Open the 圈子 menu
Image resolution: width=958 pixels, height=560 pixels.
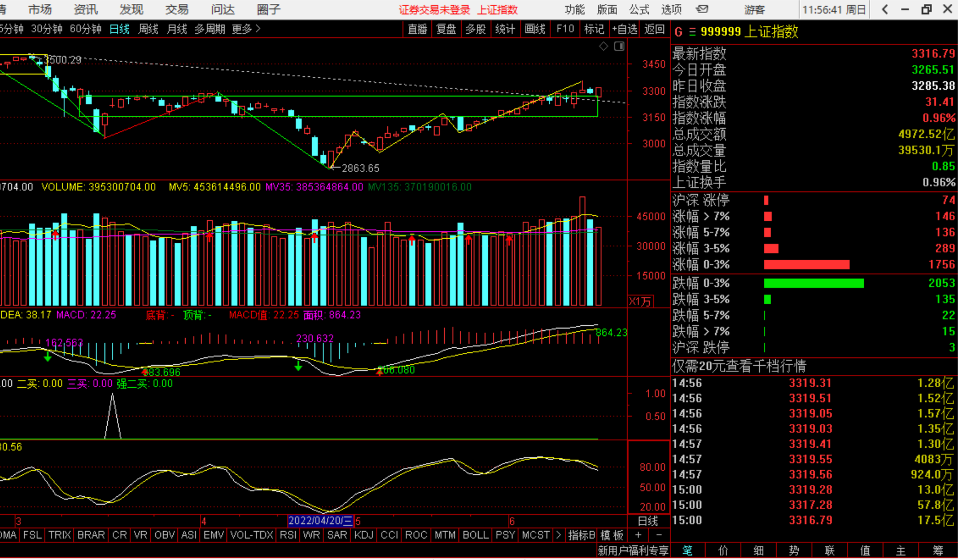pyautogui.click(x=268, y=9)
